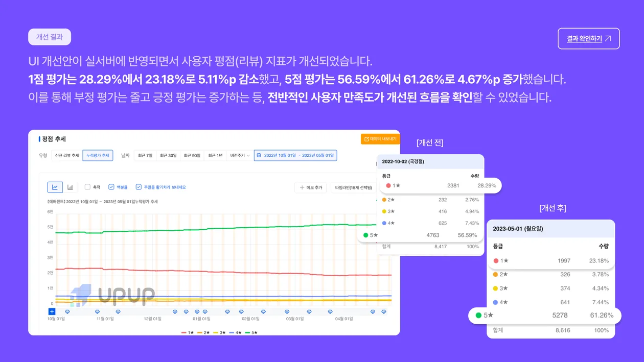This screenshot has width=644, height=362.
Task: Switch to the bar chart view icon
Action: pos(71,187)
